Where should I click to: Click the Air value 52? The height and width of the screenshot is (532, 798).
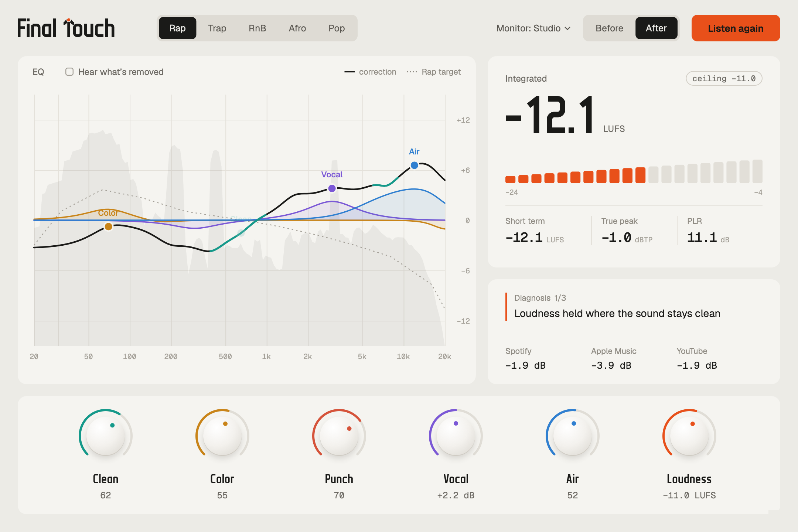tap(572, 495)
